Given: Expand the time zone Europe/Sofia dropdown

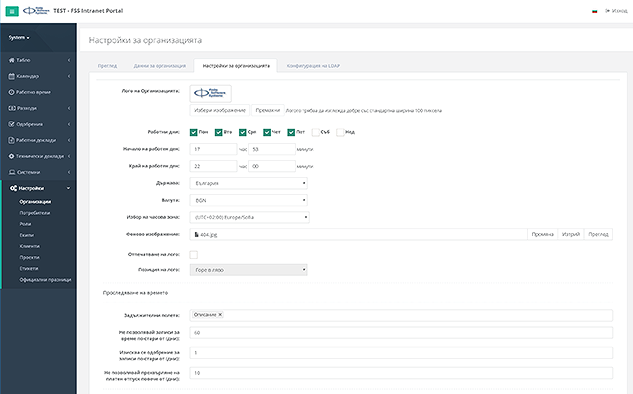Looking at the screenshot, I should coord(249,217).
